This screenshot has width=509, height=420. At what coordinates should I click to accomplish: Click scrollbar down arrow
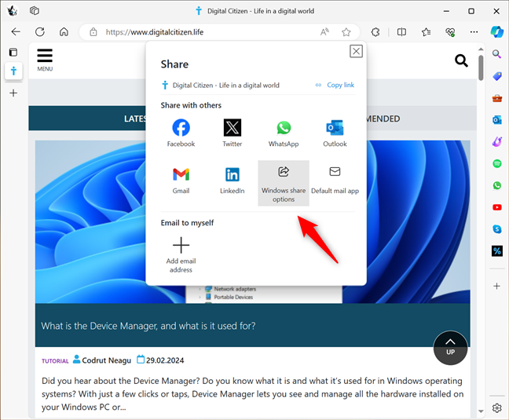[481, 411]
